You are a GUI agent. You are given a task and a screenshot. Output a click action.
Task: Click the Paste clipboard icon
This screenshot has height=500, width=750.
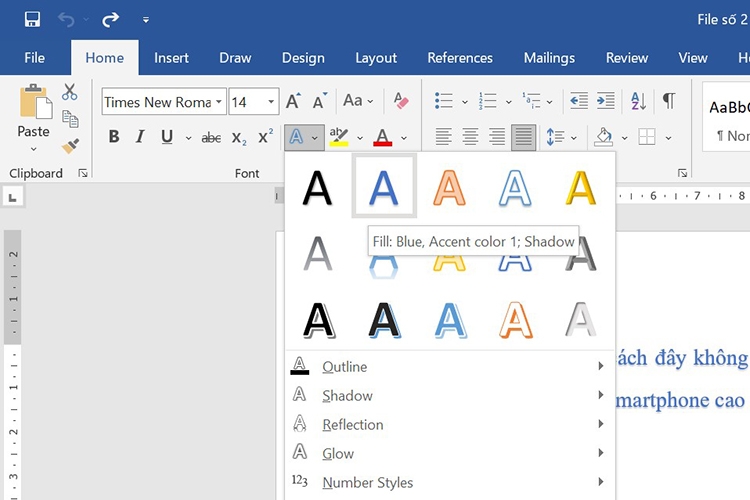pyautogui.click(x=35, y=102)
